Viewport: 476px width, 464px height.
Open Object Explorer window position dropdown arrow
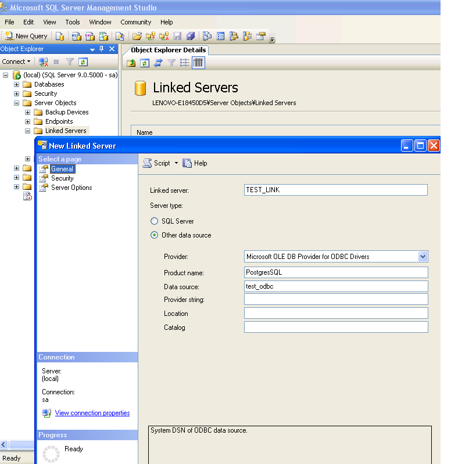92,49
